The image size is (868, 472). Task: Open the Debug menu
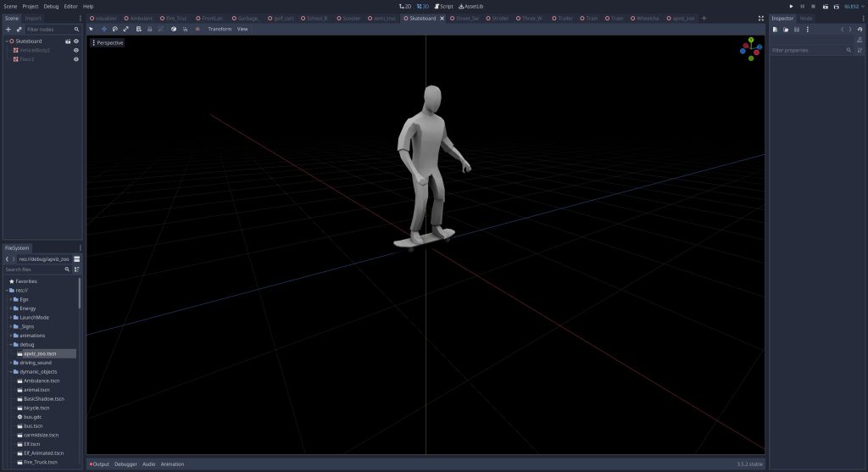(51, 6)
